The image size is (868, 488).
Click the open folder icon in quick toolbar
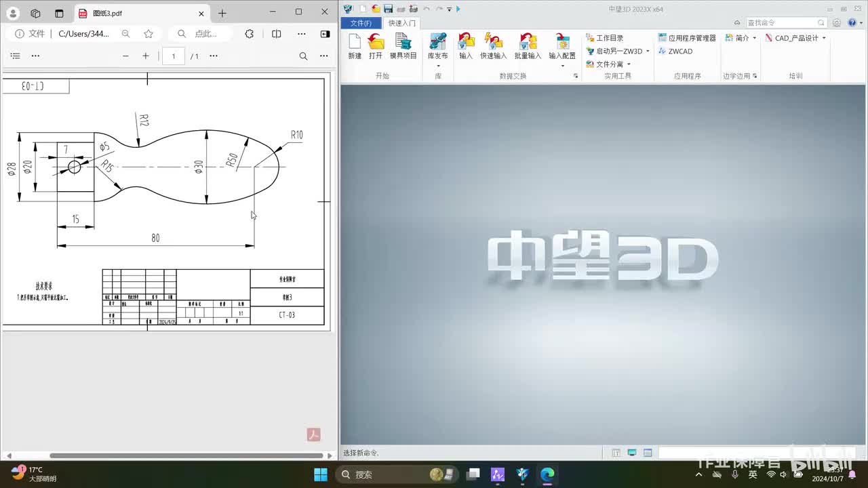point(376,9)
